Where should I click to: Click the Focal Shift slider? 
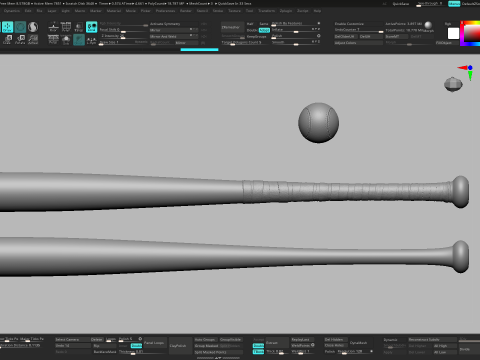[123, 30]
